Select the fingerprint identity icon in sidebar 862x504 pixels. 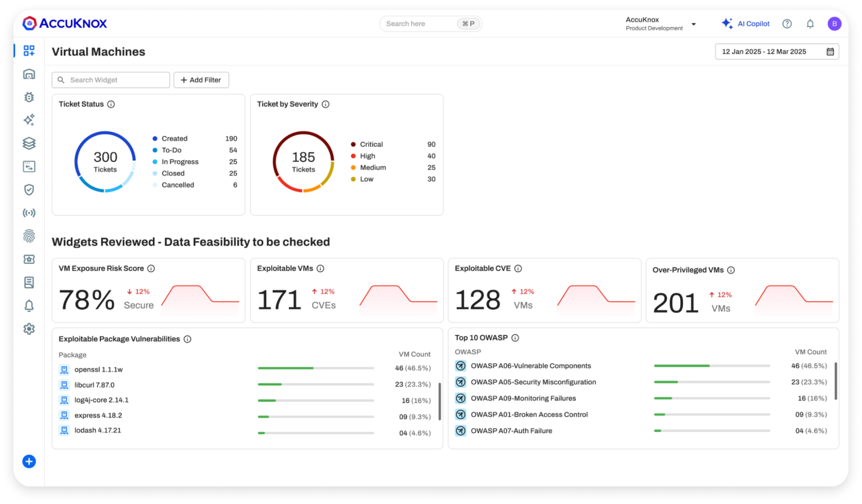point(28,236)
